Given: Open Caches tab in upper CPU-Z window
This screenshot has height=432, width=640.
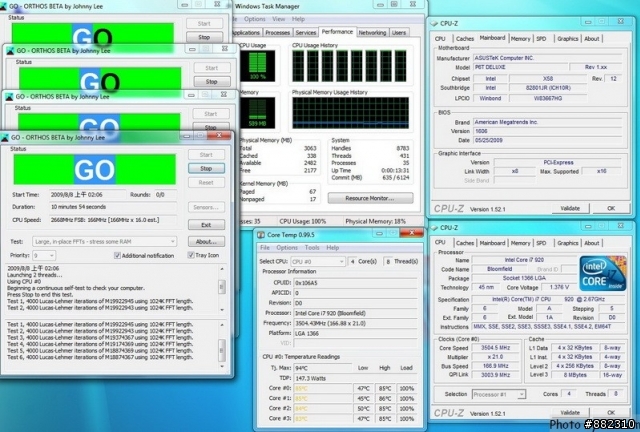Looking at the screenshot, I should 465,39.
